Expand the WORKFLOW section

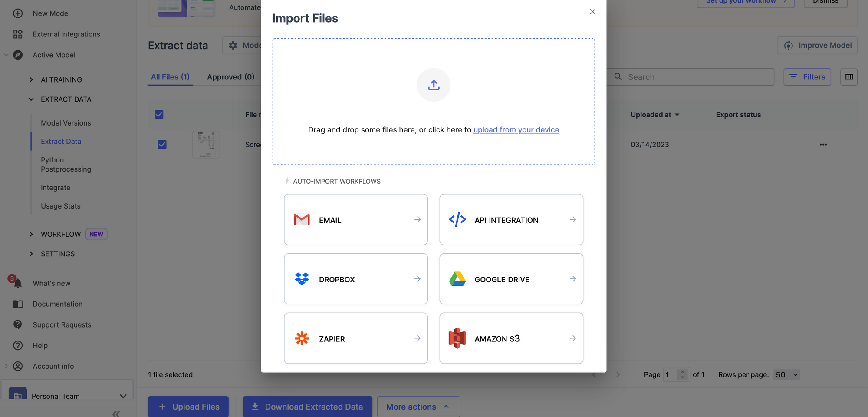(x=31, y=235)
